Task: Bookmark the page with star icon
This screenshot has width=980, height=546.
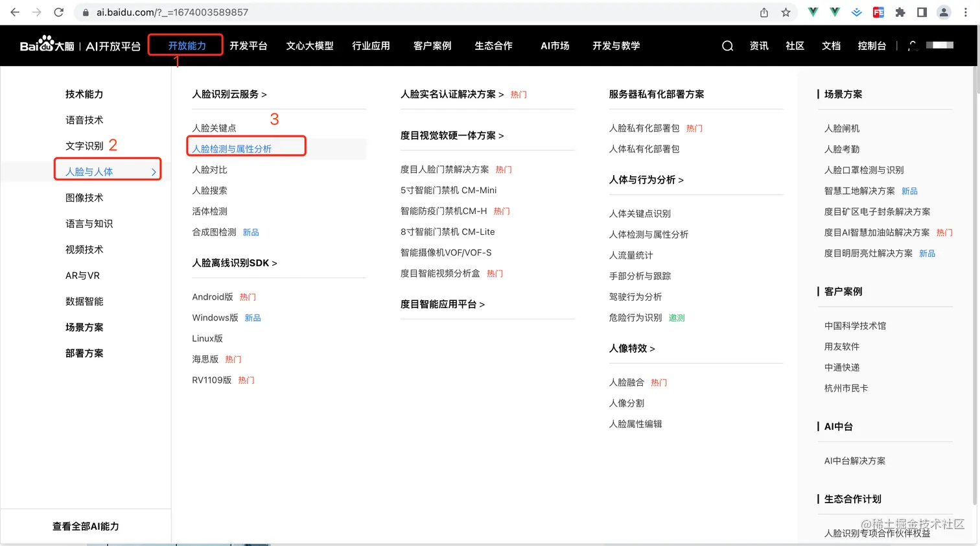Action: (786, 12)
